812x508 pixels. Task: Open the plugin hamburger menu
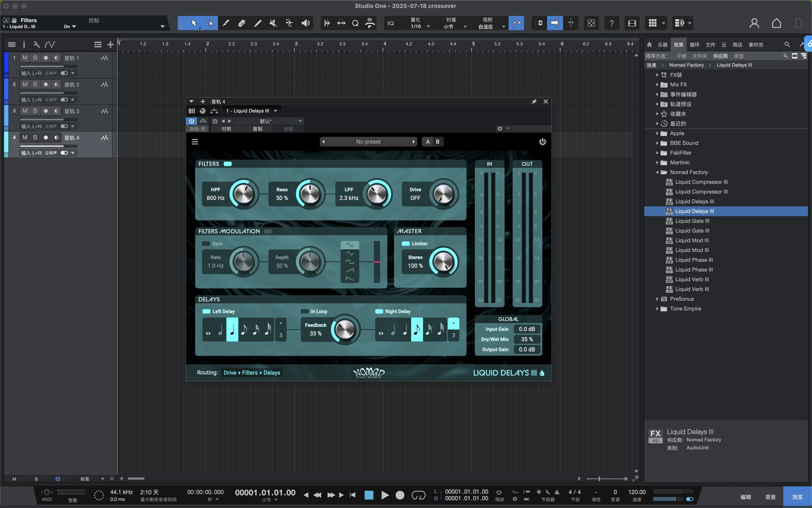[x=195, y=142]
